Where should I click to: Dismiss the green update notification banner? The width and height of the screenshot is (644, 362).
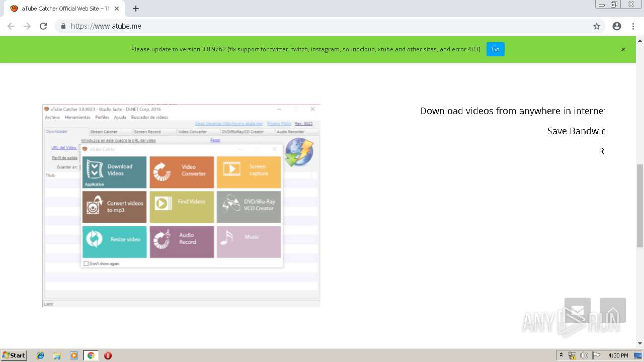(x=623, y=49)
